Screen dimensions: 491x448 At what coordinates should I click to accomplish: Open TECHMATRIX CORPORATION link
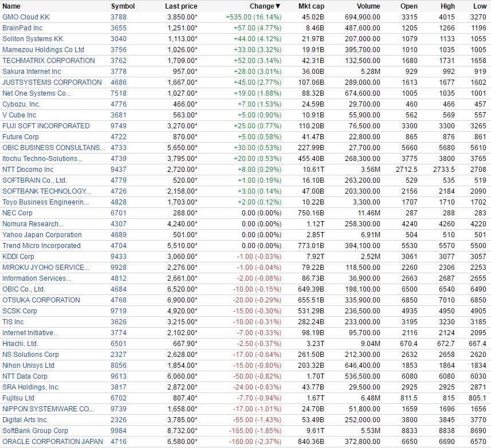(x=49, y=61)
